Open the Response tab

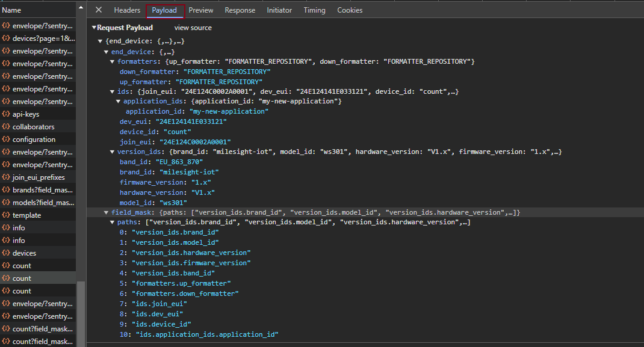240,10
